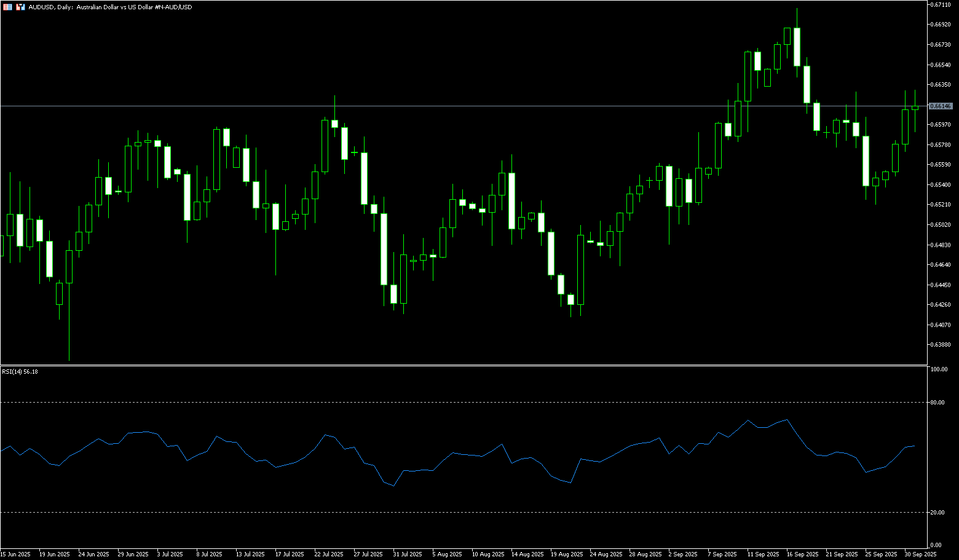The image size is (959, 560).
Task: Click the last candle on the chart
Action: [x=915, y=108]
